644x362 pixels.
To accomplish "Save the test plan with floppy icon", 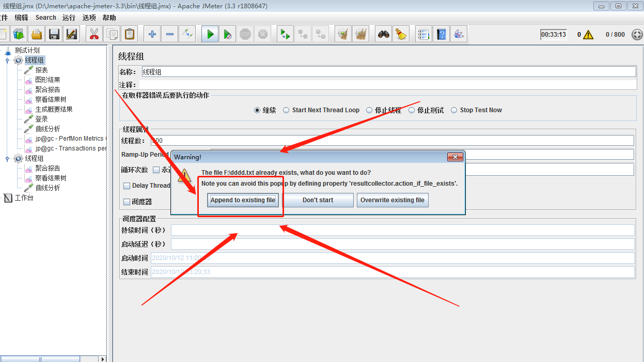I will [54, 35].
